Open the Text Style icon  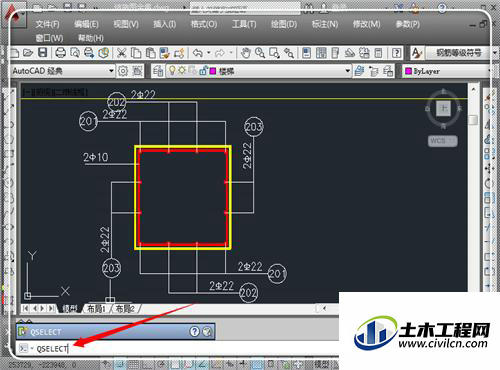coord(416,53)
